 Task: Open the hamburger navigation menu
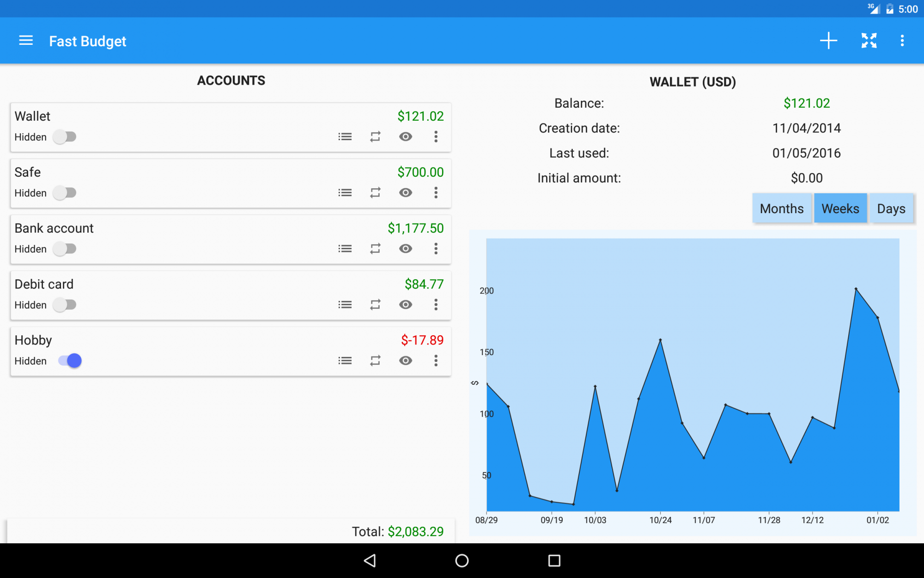pyautogui.click(x=26, y=41)
